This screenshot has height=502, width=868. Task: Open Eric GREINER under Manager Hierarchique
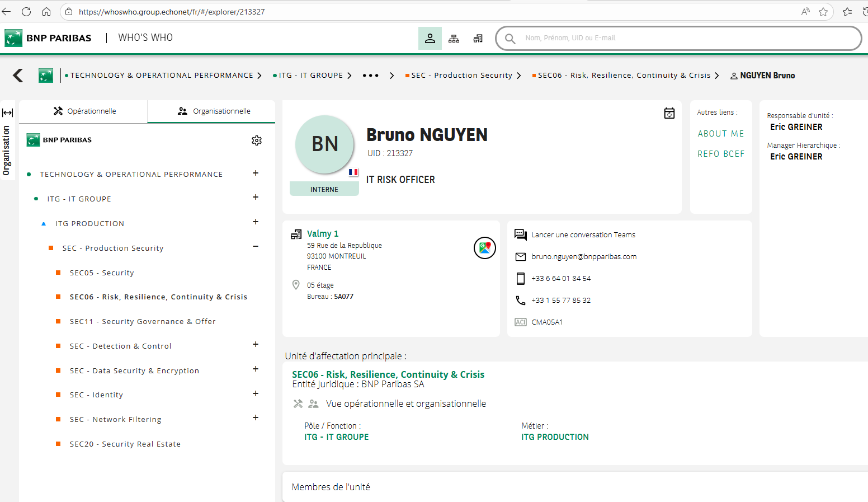tap(796, 157)
